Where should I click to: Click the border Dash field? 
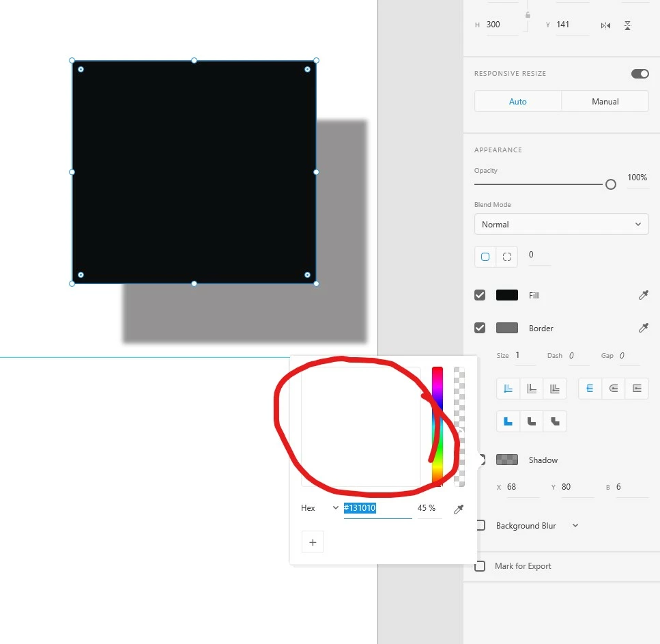point(579,356)
